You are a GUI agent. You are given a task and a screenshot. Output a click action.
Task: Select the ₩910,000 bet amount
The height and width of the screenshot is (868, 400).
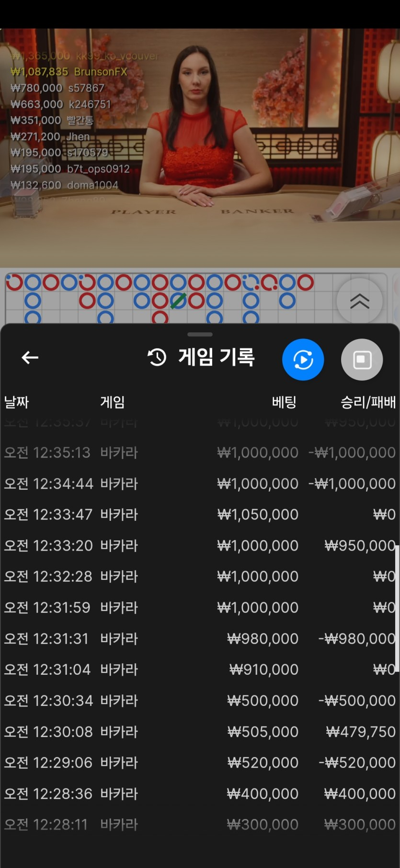pyautogui.click(x=263, y=669)
